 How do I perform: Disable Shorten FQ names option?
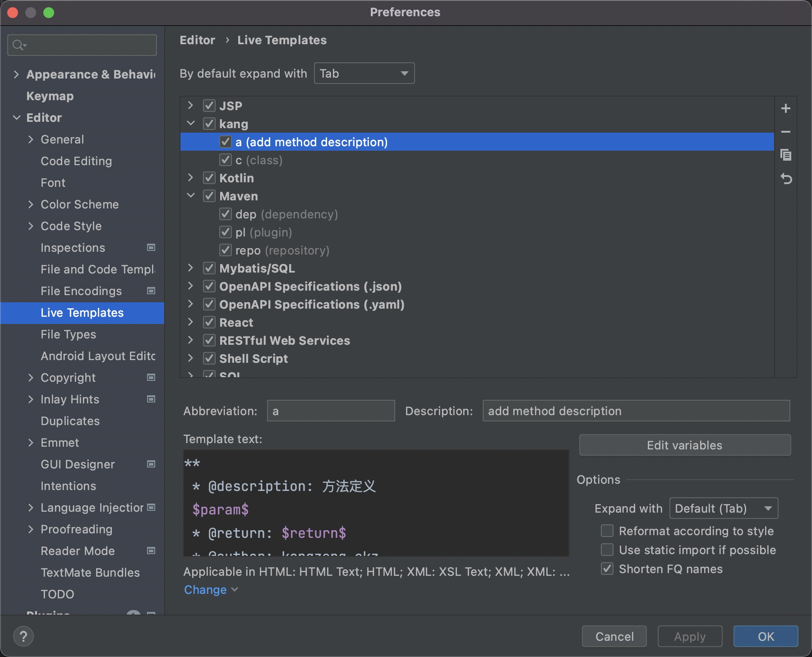coord(607,569)
